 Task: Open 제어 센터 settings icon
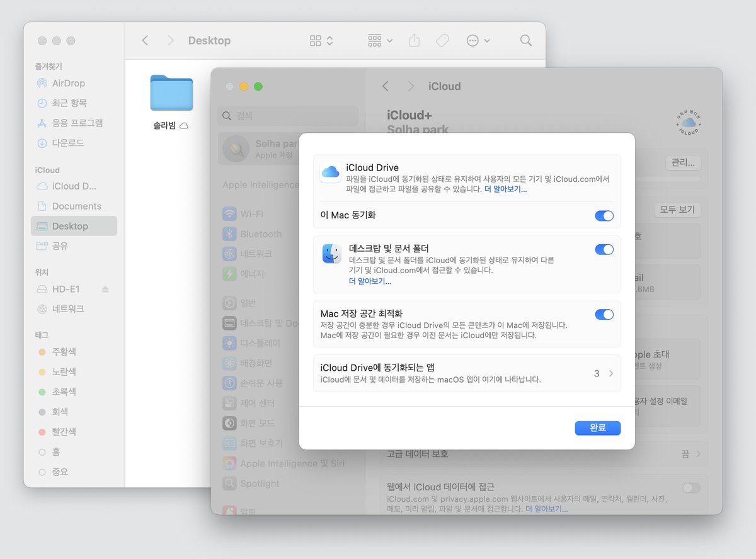click(229, 403)
